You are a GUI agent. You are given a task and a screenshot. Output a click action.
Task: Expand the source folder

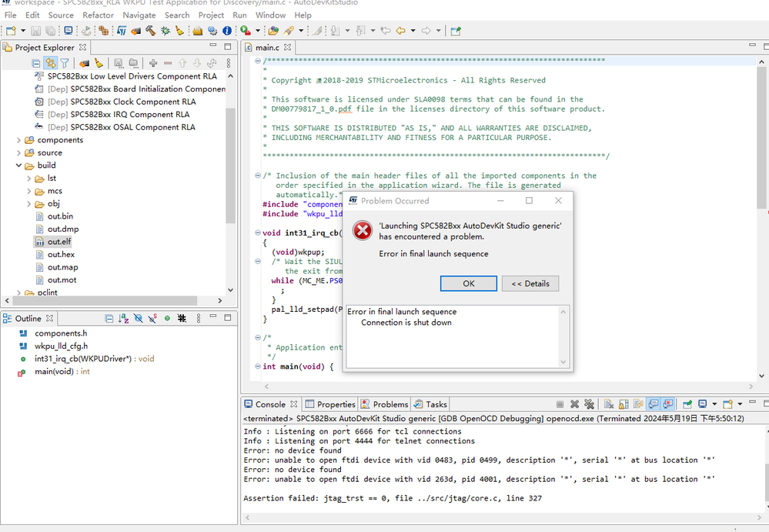tap(18, 153)
